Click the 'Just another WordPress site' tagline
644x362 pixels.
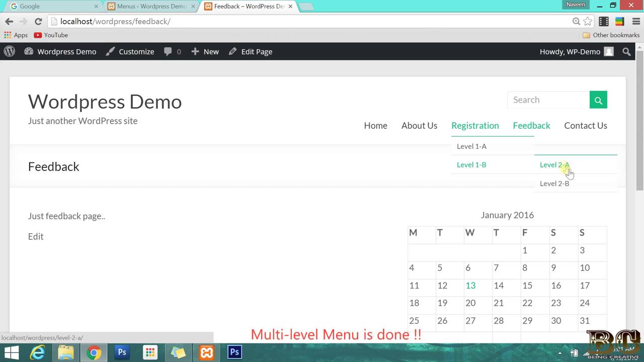[x=83, y=121]
